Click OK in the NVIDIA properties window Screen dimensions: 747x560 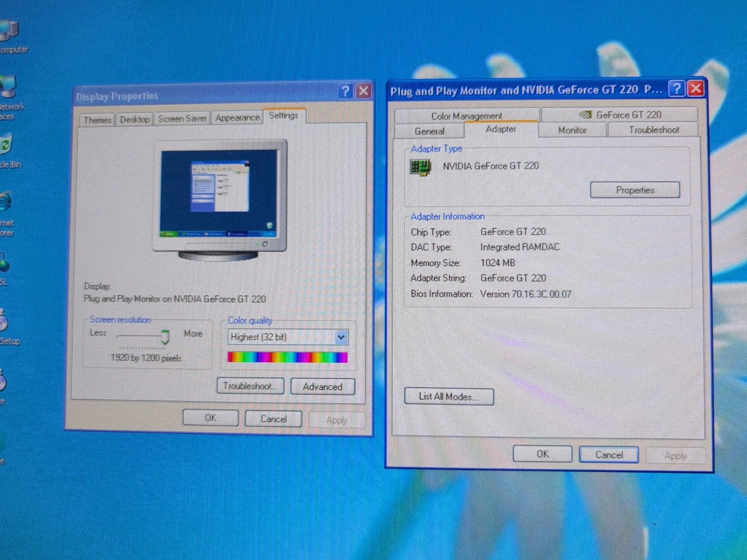[x=542, y=454]
